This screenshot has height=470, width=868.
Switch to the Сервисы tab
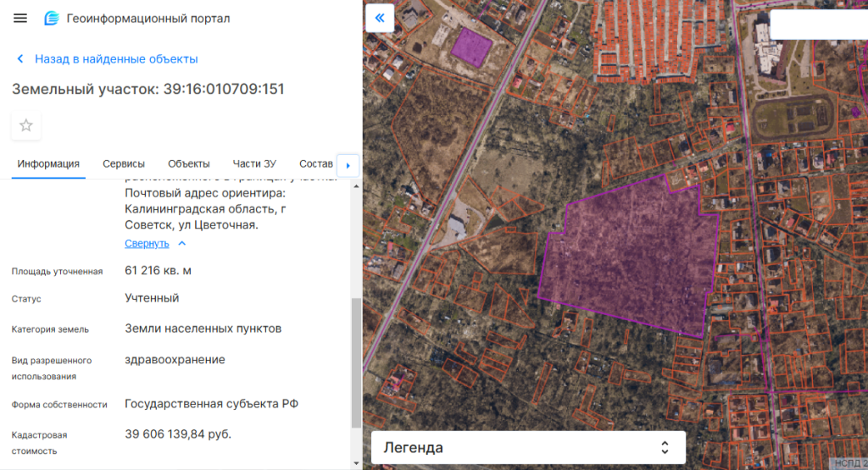[x=124, y=164]
